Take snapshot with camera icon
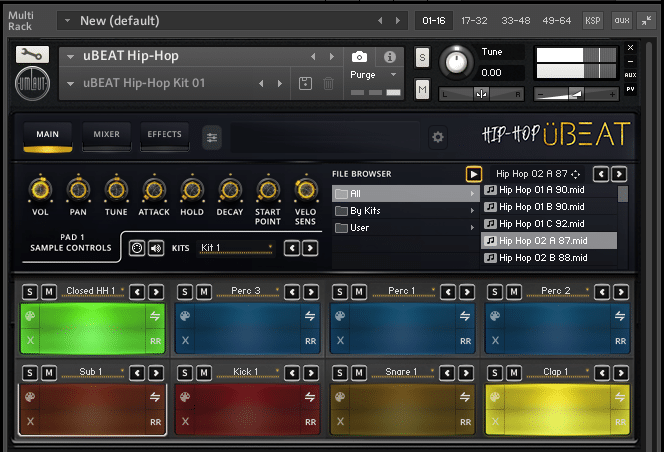 click(359, 57)
